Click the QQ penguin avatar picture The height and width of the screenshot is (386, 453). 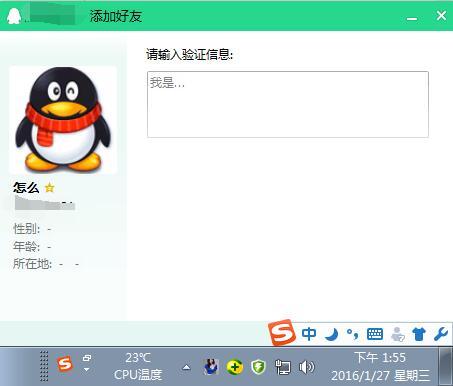63,120
